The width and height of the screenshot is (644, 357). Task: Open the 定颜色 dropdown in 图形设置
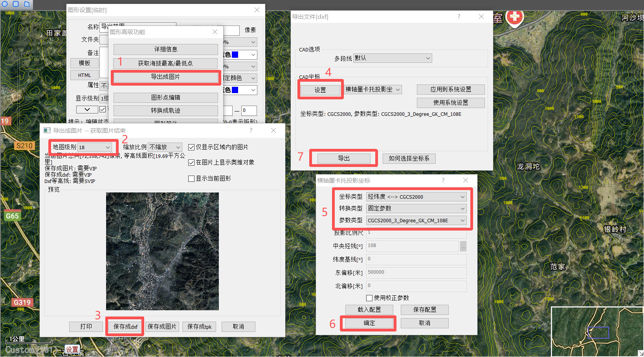(x=240, y=78)
